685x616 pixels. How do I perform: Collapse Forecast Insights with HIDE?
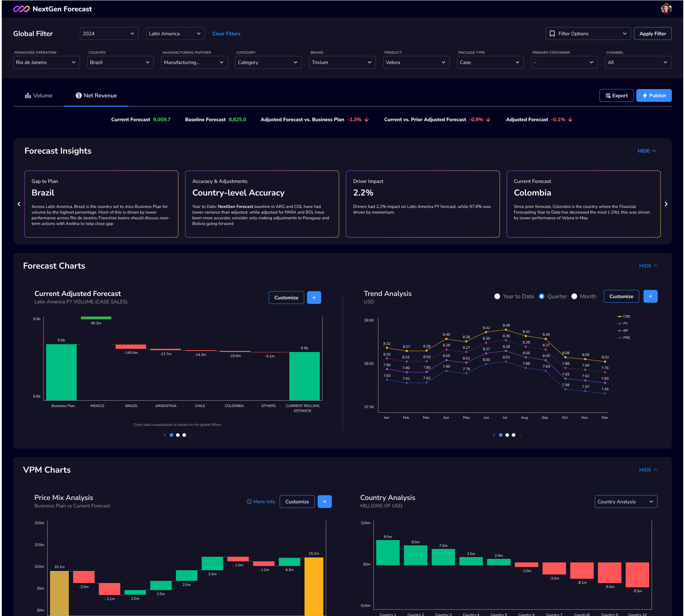(647, 151)
